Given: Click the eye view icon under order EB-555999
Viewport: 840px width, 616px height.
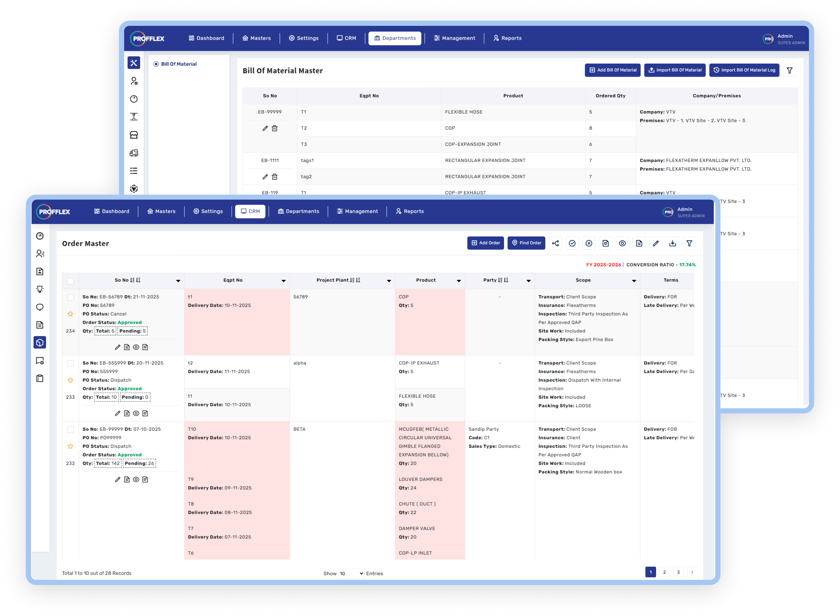Looking at the screenshot, I should pyautogui.click(x=136, y=413).
